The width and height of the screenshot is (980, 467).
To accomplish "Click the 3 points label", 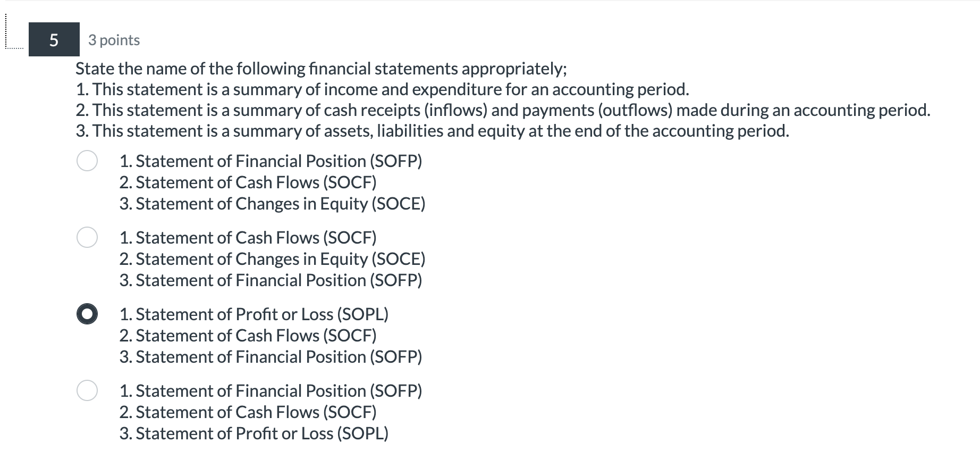I will point(113,39).
